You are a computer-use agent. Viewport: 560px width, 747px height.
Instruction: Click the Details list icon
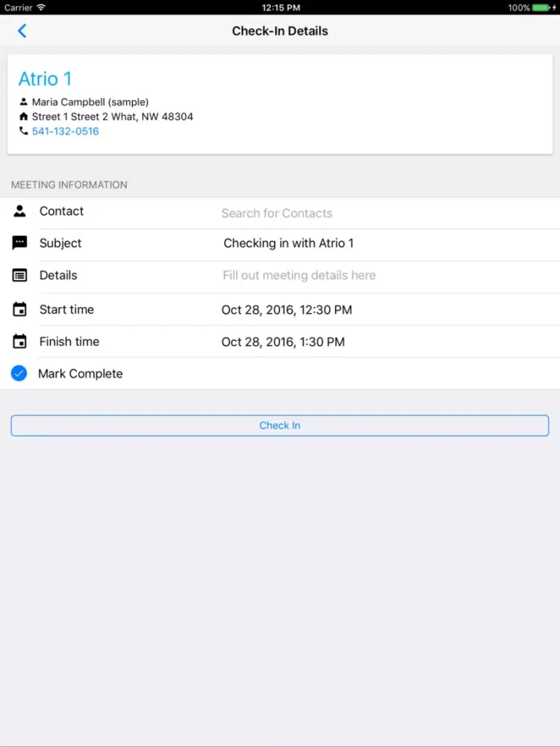pos(19,275)
